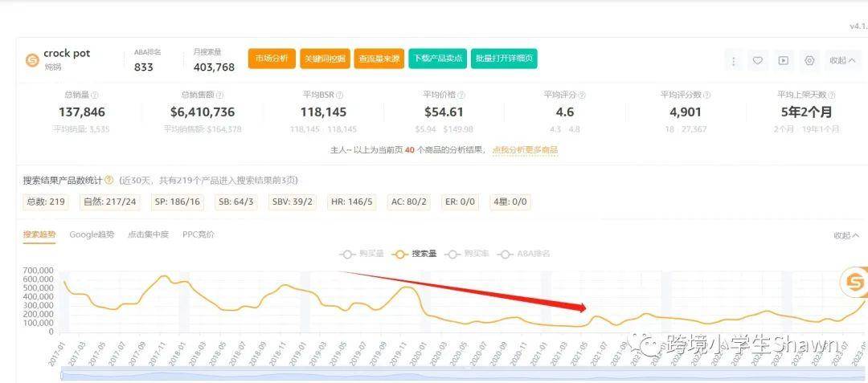Select the ER: 0/0 filter tag
The height and width of the screenshot is (383, 868).
(461, 202)
